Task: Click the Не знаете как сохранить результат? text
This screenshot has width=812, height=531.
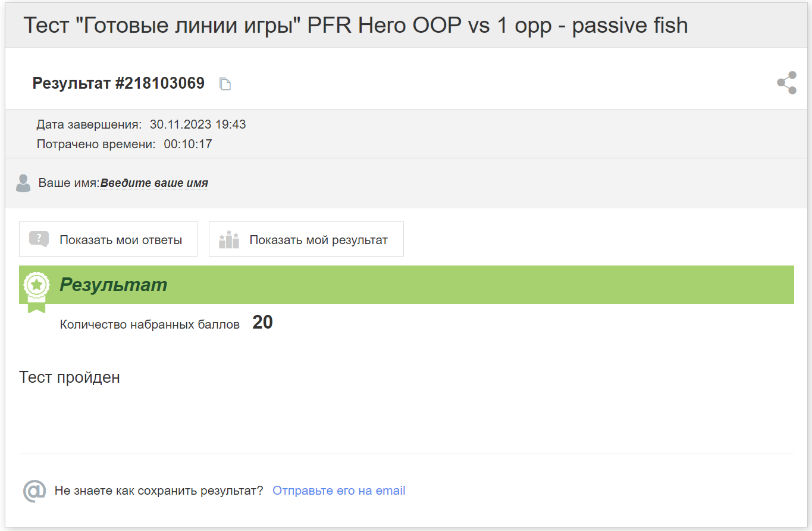Action: coord(159,491)
